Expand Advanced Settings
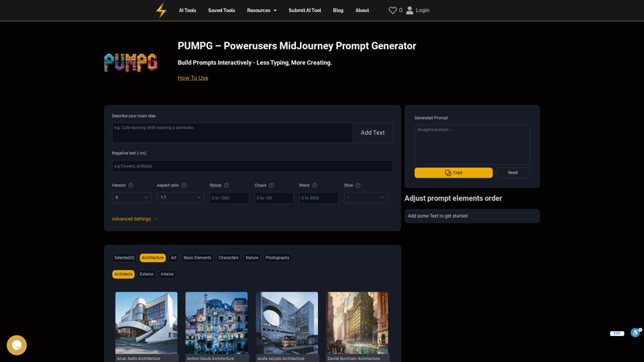This screenshot has height=362, width=644. (135, 219)
